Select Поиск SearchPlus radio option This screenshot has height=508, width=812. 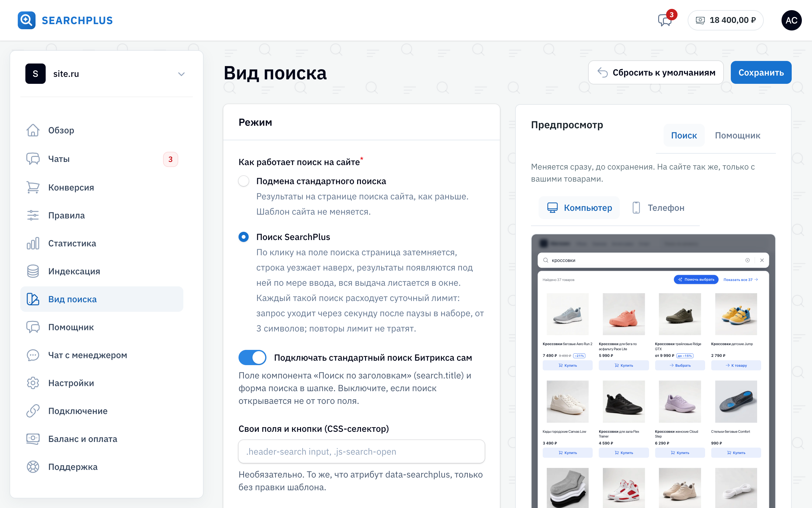click(x=244, y=237)
